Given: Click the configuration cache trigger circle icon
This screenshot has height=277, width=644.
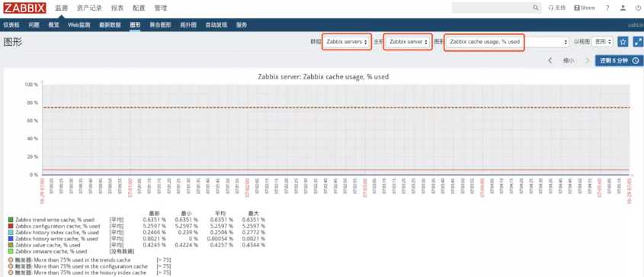Looking at the screenshot, I should pyautogui.click(x=11, y=266).
